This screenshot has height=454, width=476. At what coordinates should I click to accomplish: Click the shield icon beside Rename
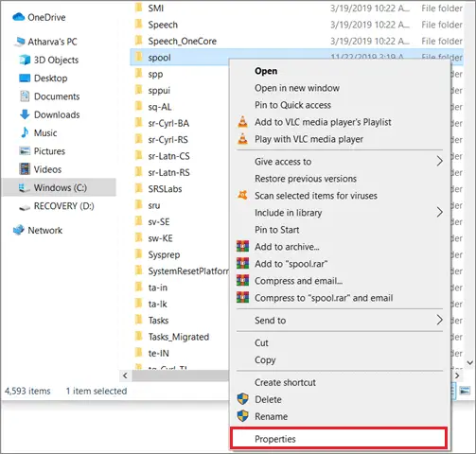pos(242,416)
